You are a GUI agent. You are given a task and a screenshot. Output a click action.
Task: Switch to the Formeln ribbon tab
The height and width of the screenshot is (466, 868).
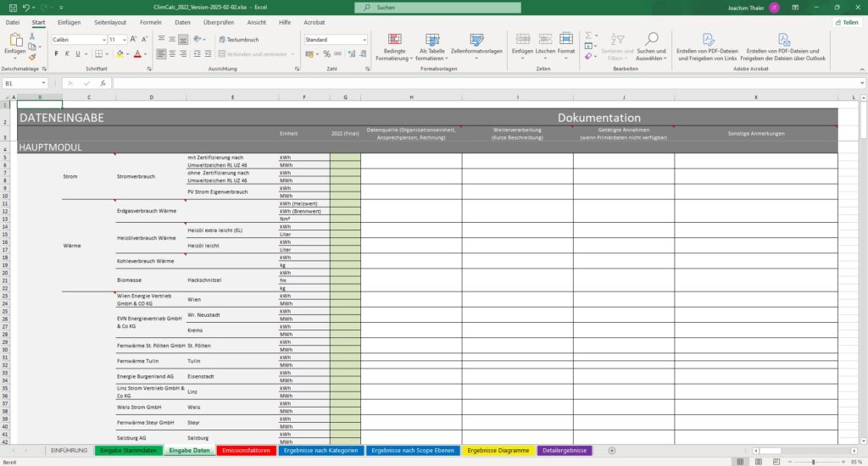(151, 23)
